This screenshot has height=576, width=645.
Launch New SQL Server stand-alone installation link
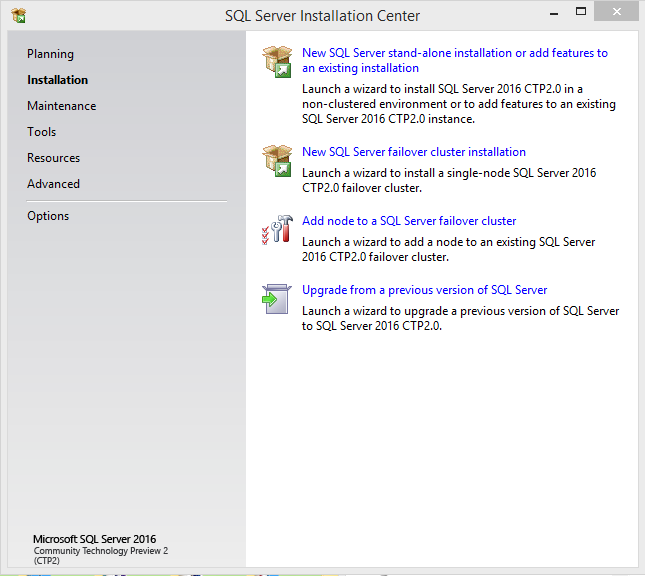click(x=455, y=60)
